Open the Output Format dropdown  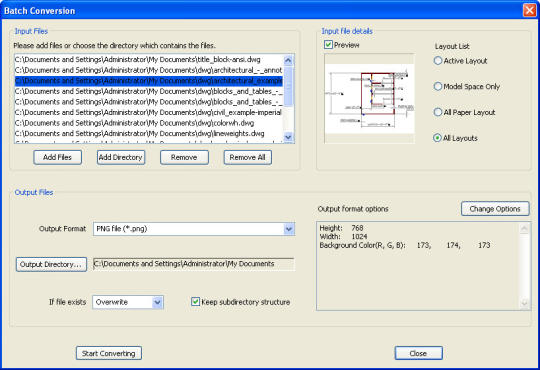point(289,229)
